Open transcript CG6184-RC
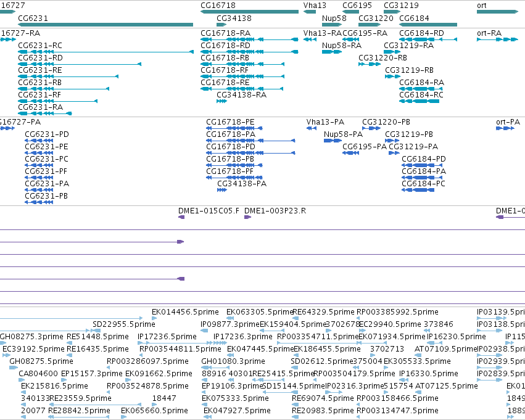The image size is (525, 420). click(x=419, y=101)
